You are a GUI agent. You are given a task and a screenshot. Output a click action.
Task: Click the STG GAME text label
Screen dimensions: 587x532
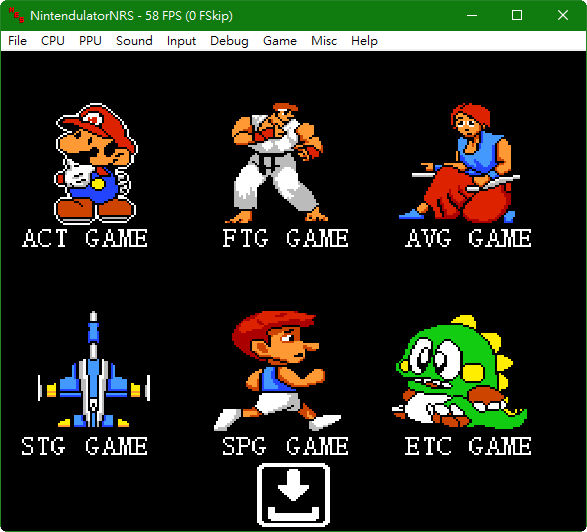[84, 446]
